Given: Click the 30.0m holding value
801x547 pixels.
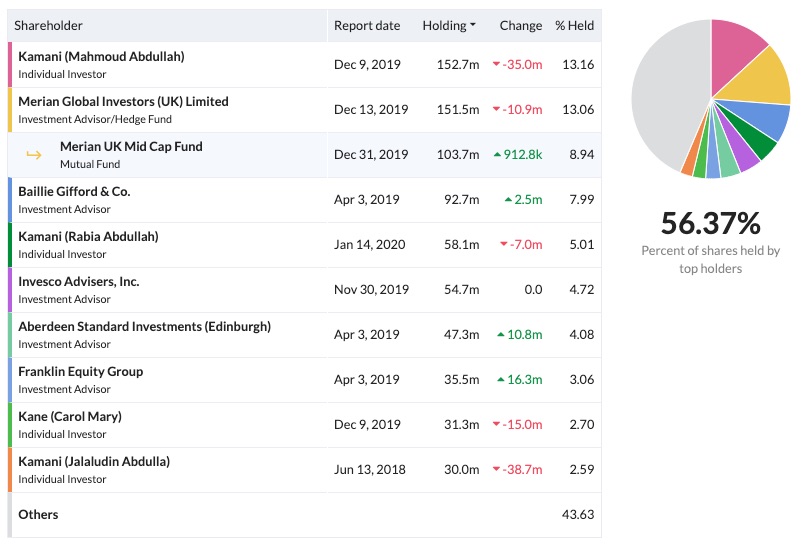Looking at the screenshot, I should click(x=462, y=469).
